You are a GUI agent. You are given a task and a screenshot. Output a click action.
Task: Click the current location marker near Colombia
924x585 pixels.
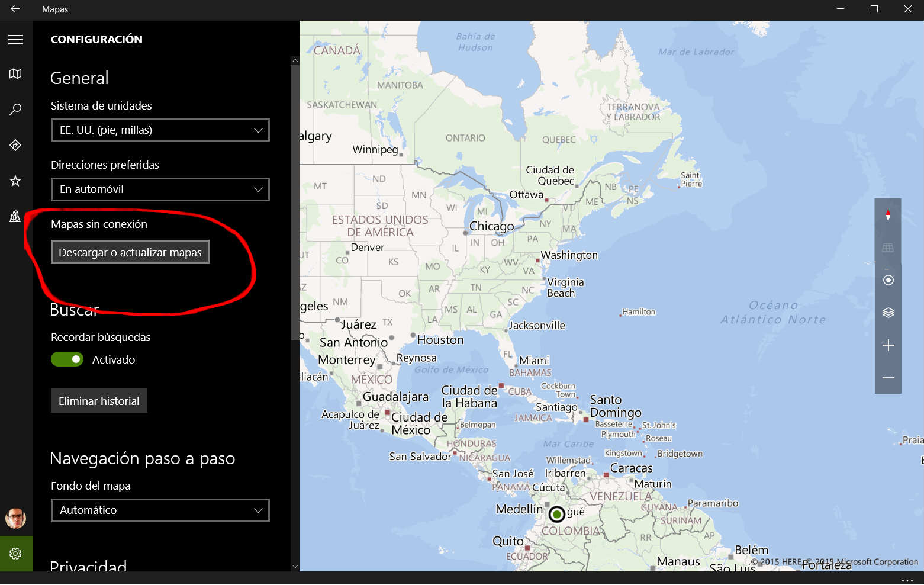coord(556,514)
